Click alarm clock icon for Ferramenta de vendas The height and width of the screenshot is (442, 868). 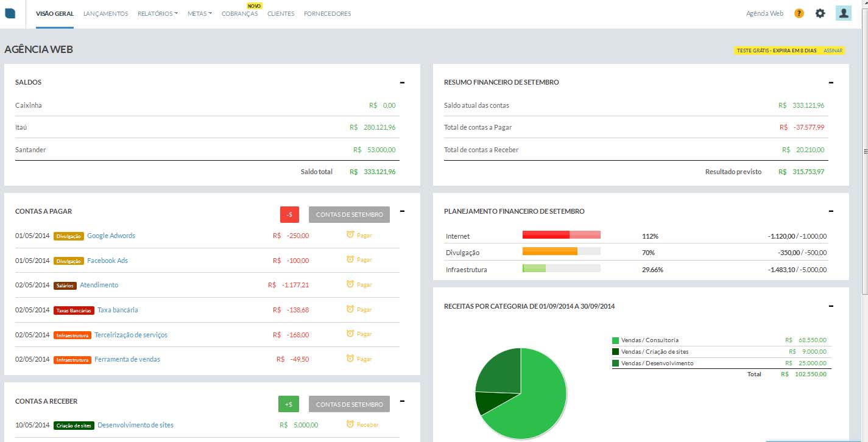(350, 359)
